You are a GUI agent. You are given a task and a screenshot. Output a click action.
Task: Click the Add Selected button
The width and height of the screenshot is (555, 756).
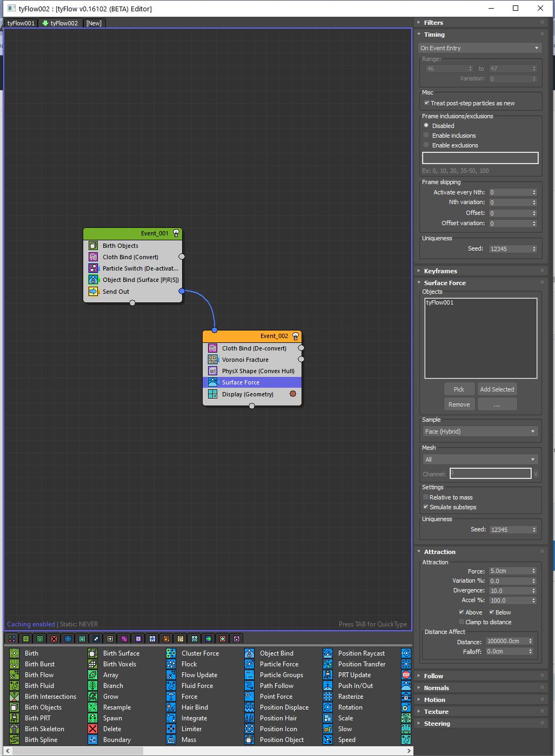[497, 389]
